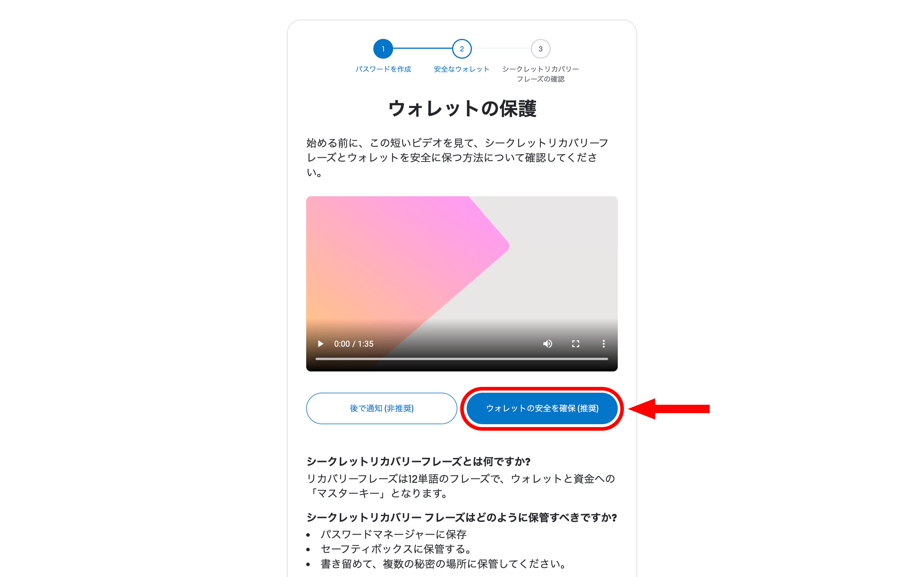This screenshot has width=924, height=577.
Task: Click the video time display 0:00 / 1:35
Action: [x=353, y=344]
